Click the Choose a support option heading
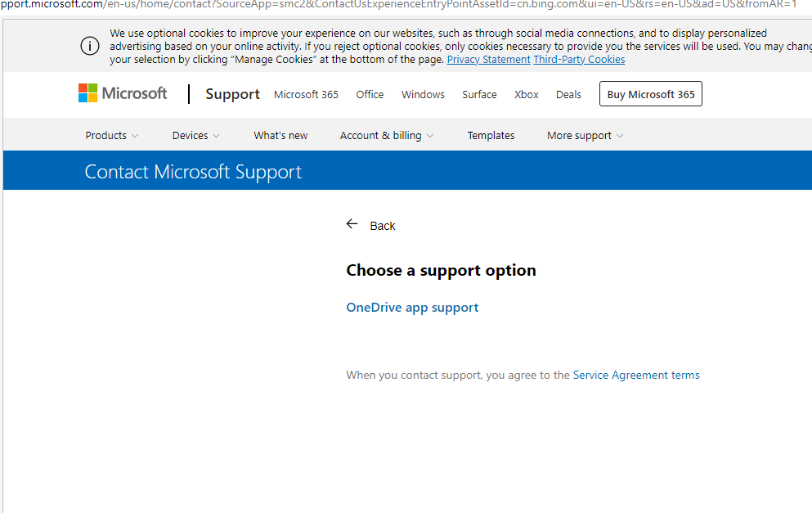This screenshot has width=812, height=513. [x=442, y=271]
